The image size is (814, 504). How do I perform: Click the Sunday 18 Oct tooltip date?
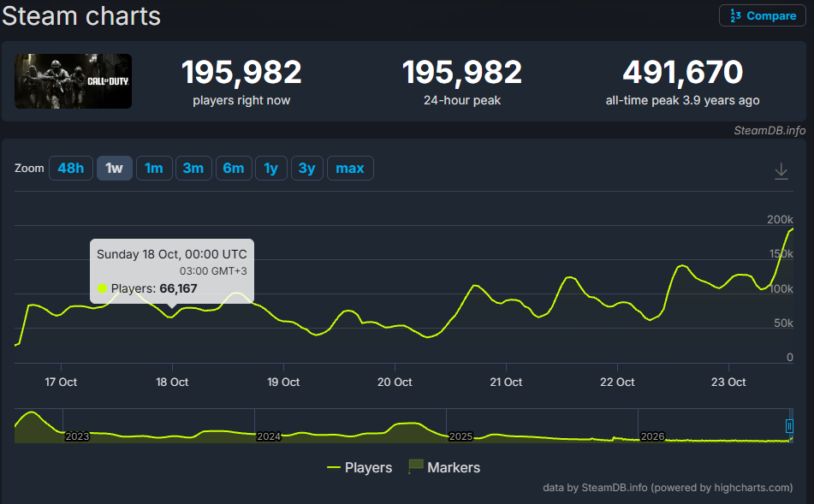[172, 254]
